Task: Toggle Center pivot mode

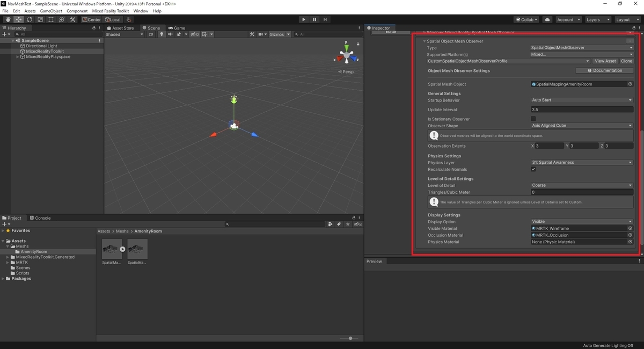Action: coord(91,19)
